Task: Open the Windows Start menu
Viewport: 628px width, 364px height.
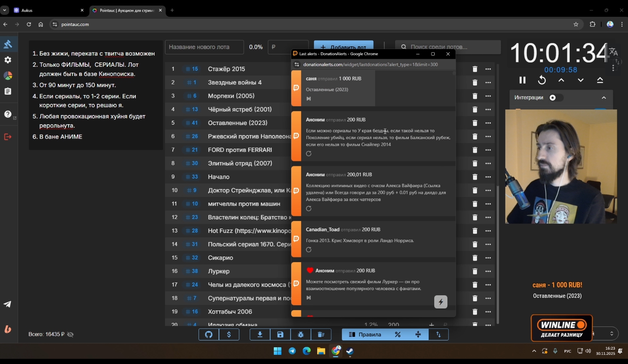Action: pyautogui.click(x=277, y=351)
